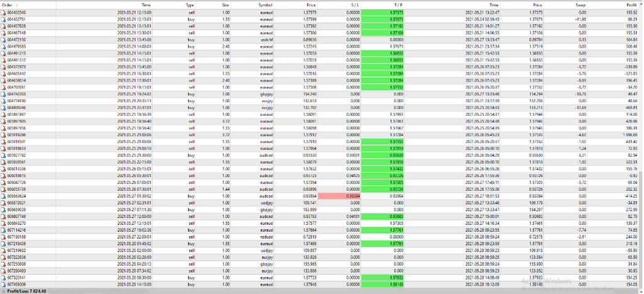Select order number 607320141
Viewport: 644px width, 294px height.
17,277
